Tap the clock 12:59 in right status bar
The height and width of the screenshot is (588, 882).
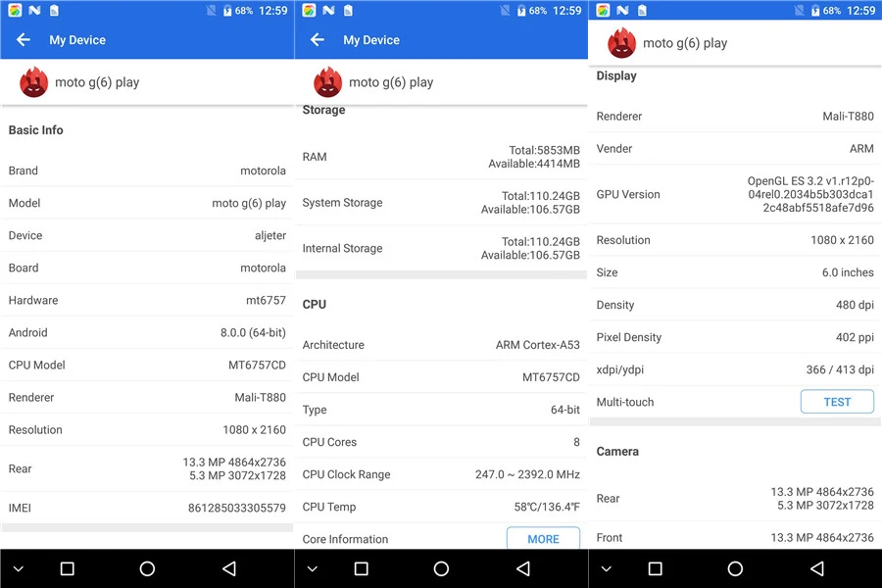(x=860, y=11)
